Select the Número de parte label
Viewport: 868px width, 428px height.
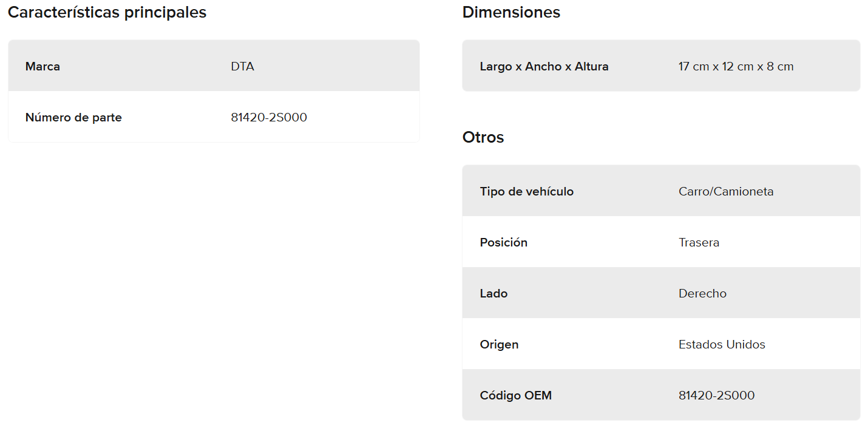73,118
